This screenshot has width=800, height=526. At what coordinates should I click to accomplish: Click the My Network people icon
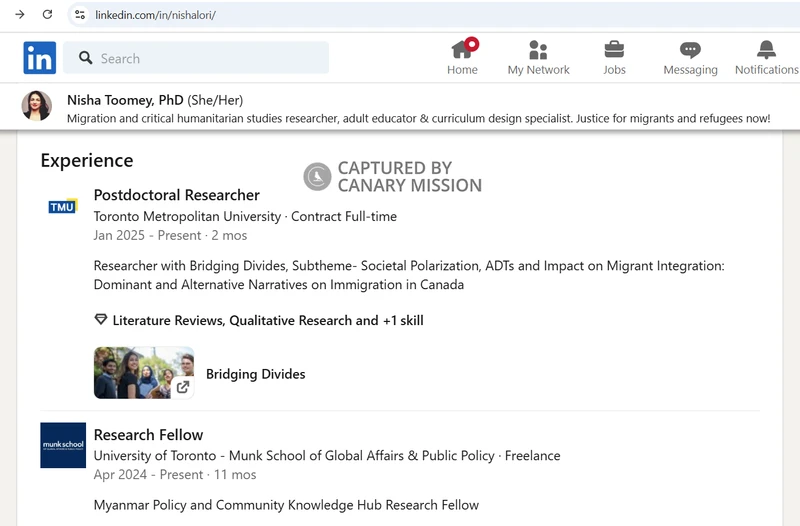(538, 50)
